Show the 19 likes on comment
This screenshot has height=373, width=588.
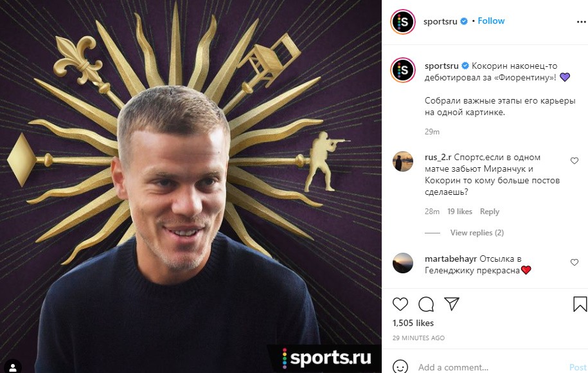click(x=459, y=212)
